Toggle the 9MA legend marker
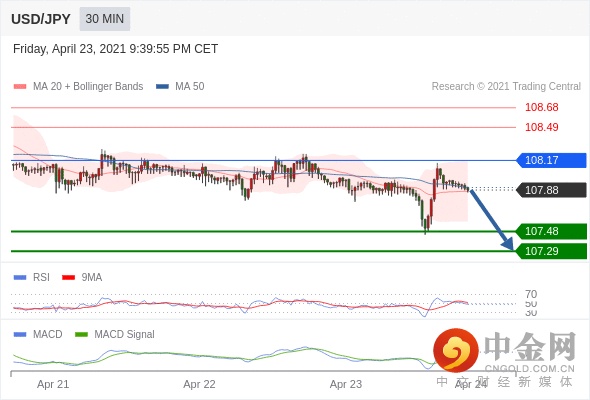This screenshot has height=400, width=590. point(68,278)
